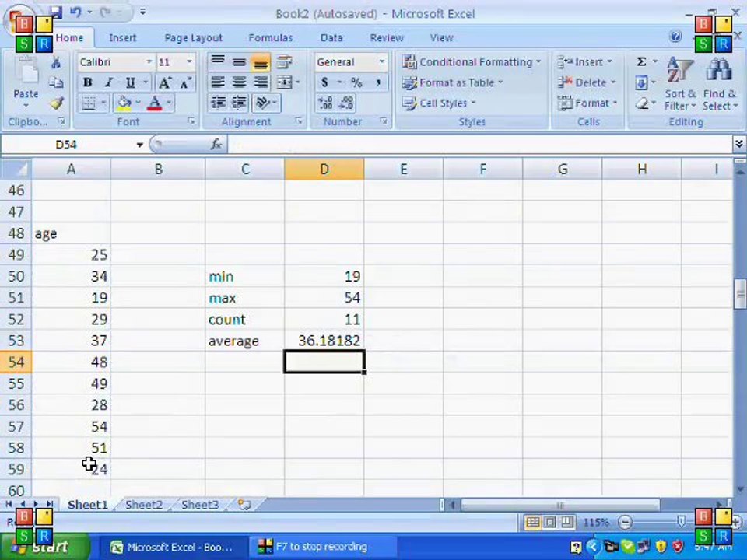Open Calibri font name dropdown
The width and height of the screenshot is (747, 560).
click(x=149, y=62)
